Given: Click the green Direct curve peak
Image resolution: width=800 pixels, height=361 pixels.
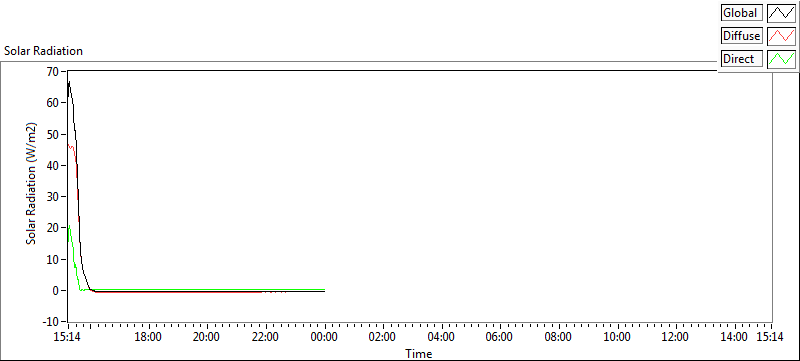Looking at the screenshot, I should (69, 225).
